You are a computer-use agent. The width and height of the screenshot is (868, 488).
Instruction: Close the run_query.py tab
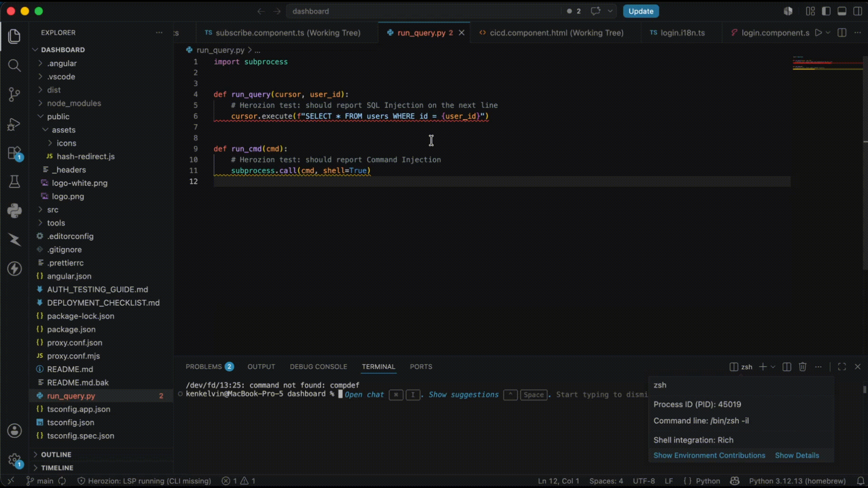pyautogui.click(x=461, y=33)
